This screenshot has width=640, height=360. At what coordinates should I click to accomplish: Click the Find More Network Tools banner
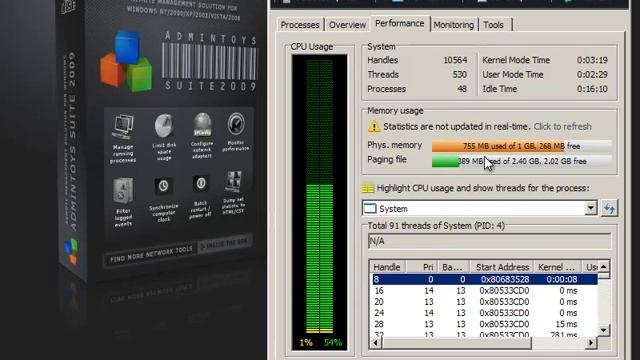point(151,255)
